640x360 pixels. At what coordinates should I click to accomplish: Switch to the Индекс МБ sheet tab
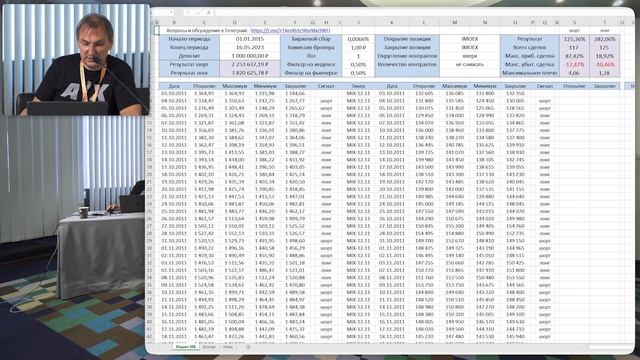(x=186, y=347)
